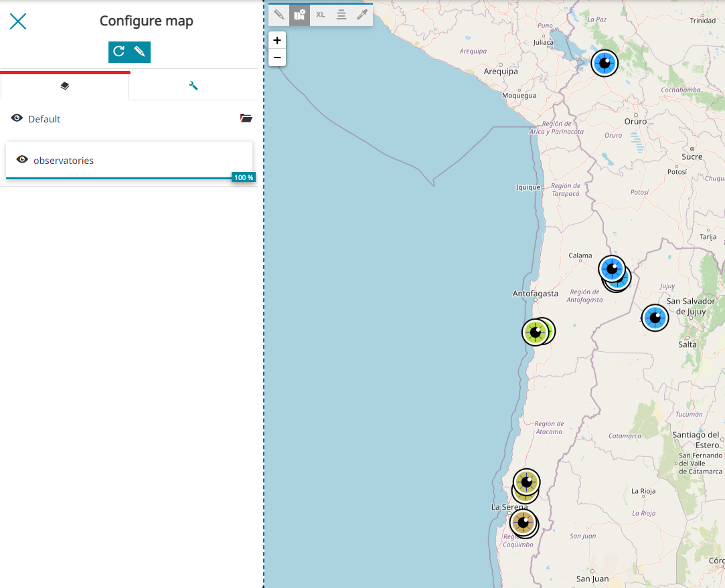Click the pencil edit icon in map toolbar
This screenshot has width=725, height=588.
click(x=279, y=15)
